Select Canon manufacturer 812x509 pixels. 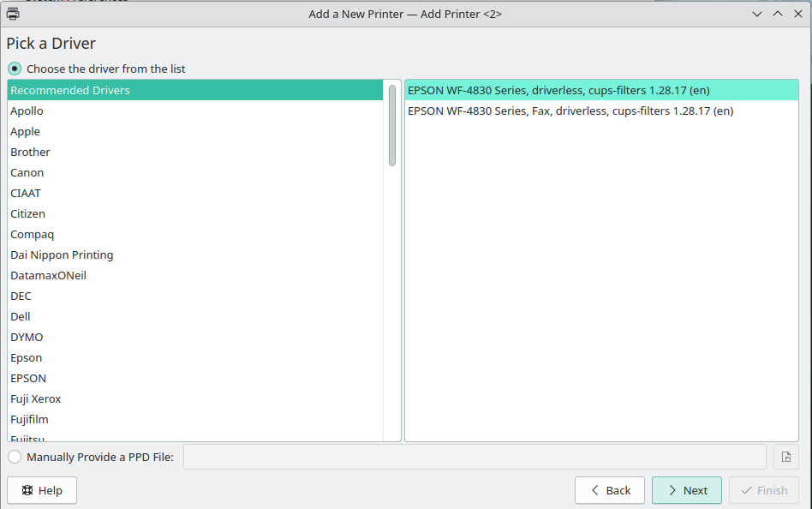pos(195,172)
